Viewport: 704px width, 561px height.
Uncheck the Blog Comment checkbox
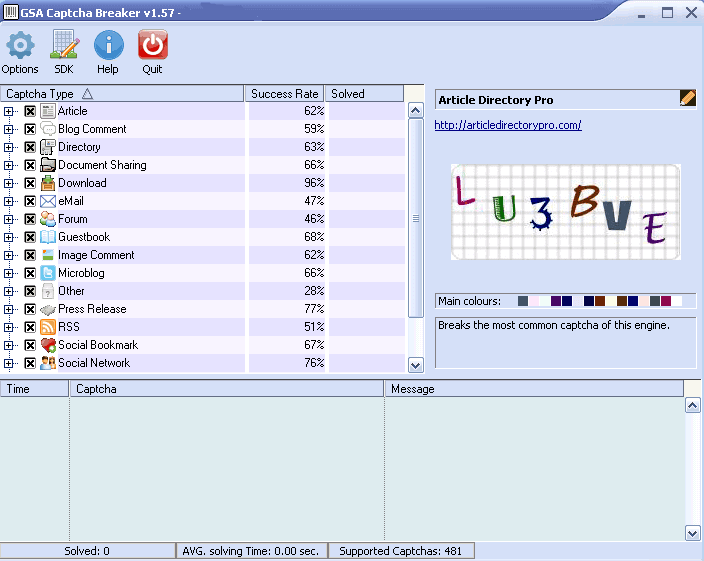pyautogui.click(x=30, y=129)
